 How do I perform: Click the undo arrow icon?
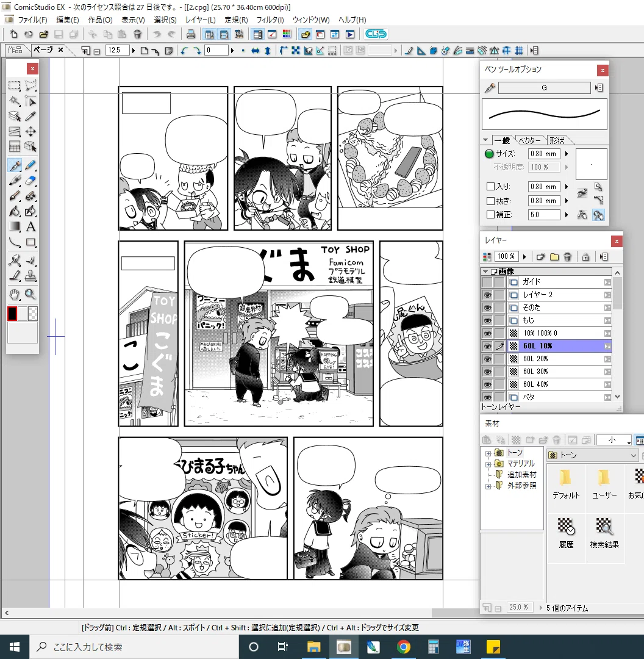(x=157, y=34)
